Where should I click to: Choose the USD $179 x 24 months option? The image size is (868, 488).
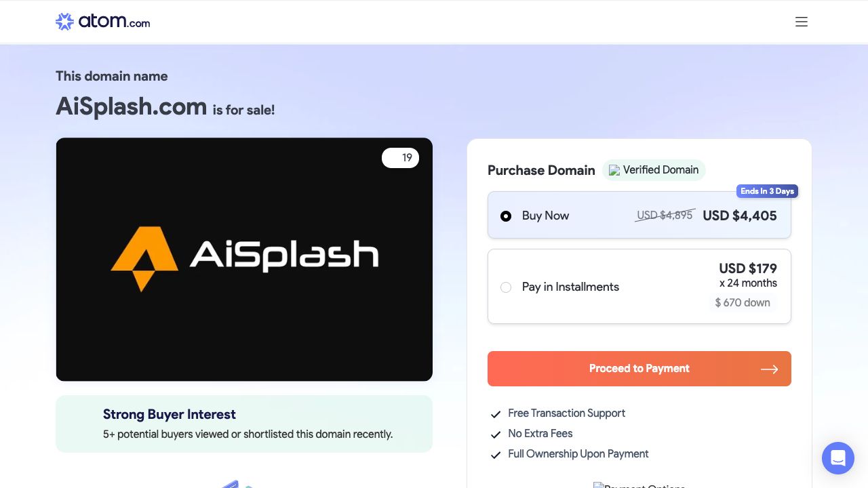coord(747,274)
